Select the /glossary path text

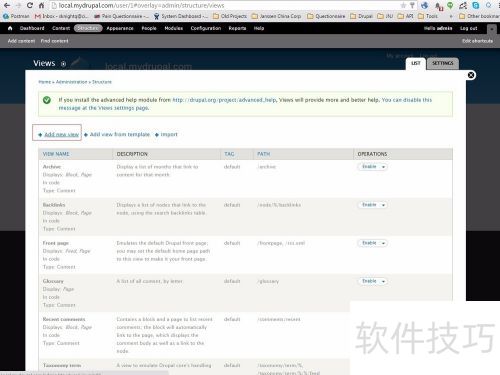pos(268,281)
